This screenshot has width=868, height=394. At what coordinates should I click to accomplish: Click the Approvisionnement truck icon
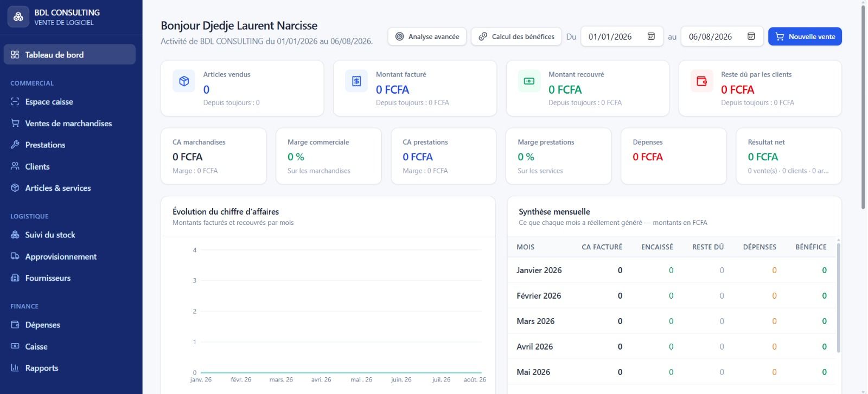coord(15,256)
